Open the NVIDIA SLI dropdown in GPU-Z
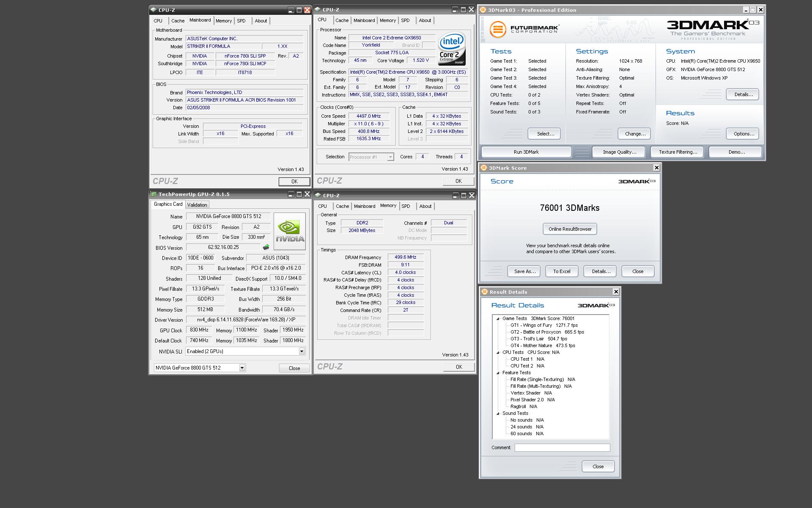The height and width of the screenshot is (508, 812). click(x=302, y=351)
